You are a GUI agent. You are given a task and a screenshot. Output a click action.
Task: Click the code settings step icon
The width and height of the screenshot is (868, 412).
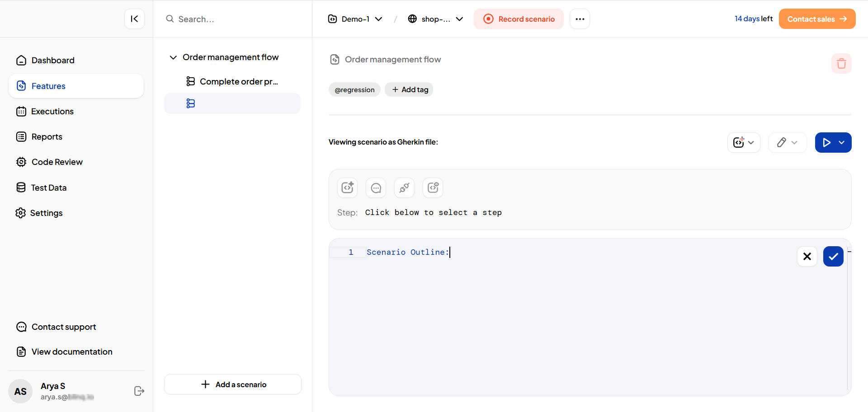coord(433,187)
